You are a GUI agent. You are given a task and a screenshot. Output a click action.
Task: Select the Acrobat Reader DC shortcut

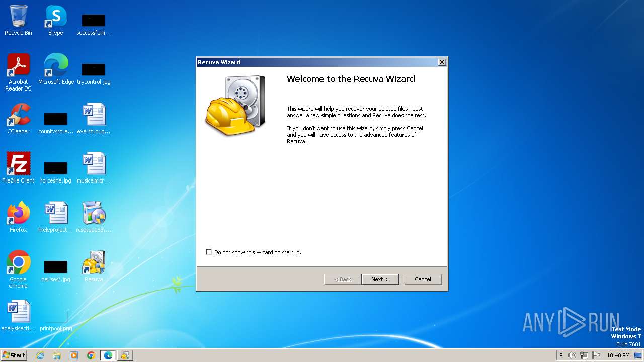coord(18,72)
